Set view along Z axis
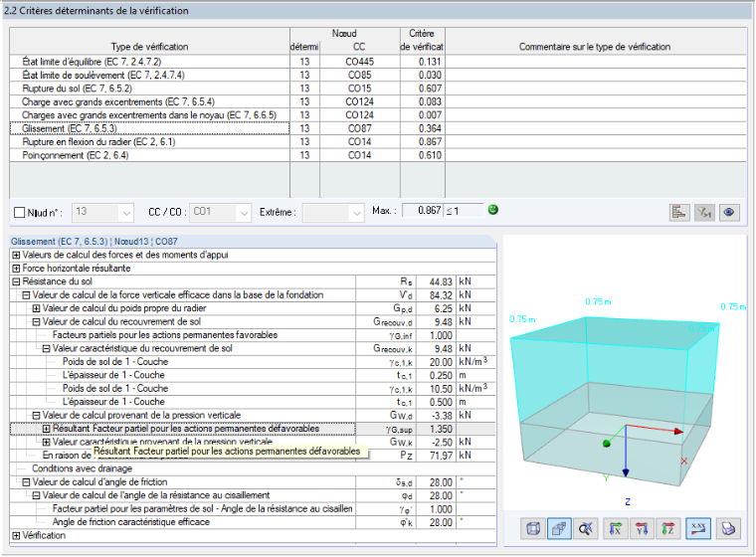This screenshot has width=756, height=557. click(667, 528)
